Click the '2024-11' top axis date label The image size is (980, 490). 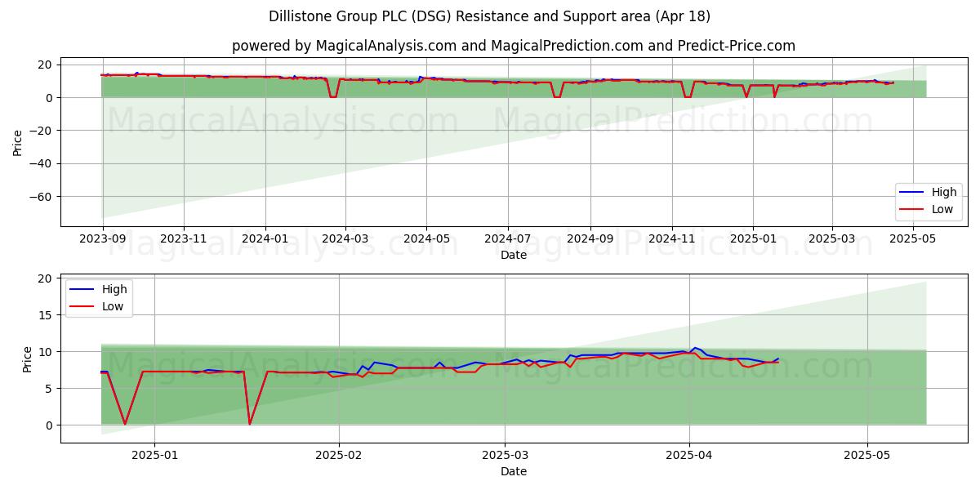click(x=672, y=240)
